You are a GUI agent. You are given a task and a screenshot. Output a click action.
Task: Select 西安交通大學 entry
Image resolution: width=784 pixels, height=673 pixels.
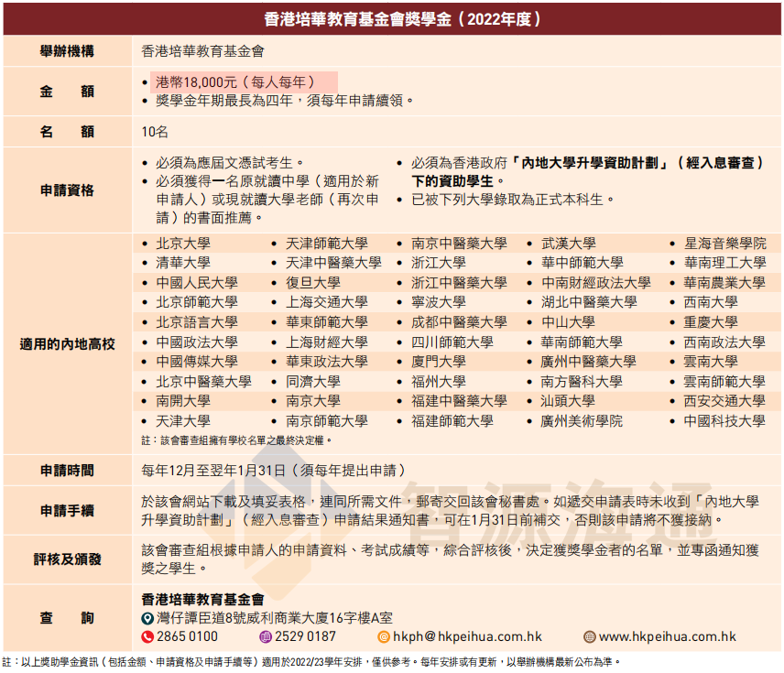point(724,401)
